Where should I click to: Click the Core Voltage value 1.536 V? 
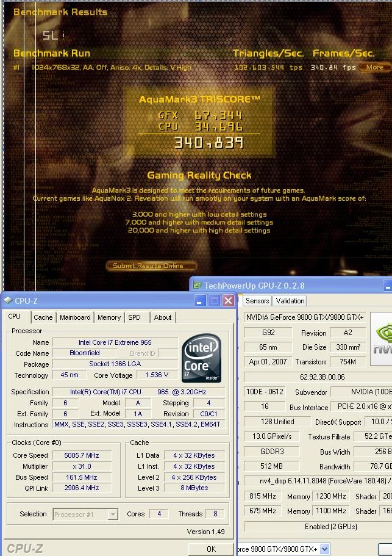coord(157,375)
